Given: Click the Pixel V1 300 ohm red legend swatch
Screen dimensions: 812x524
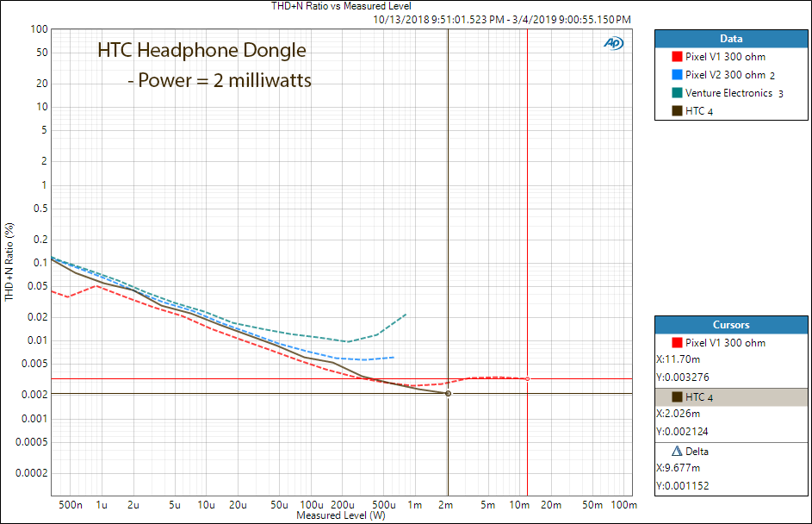Looking at the screenshot, I should click(677, 57).
